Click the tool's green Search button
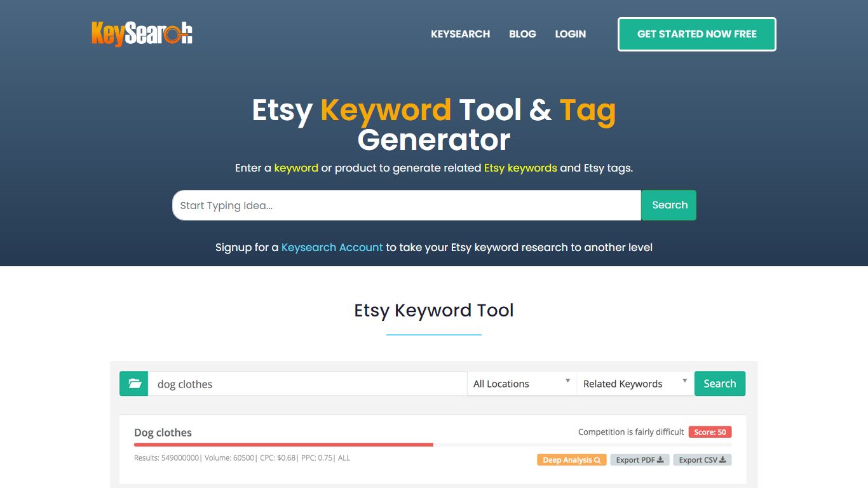 719,384
